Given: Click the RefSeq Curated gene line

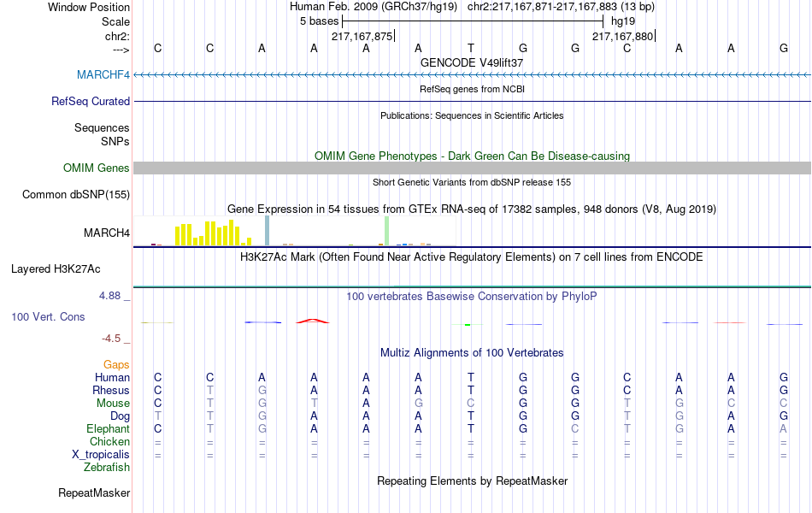Looking at the screenshot, I should click(x=472, y=101).
